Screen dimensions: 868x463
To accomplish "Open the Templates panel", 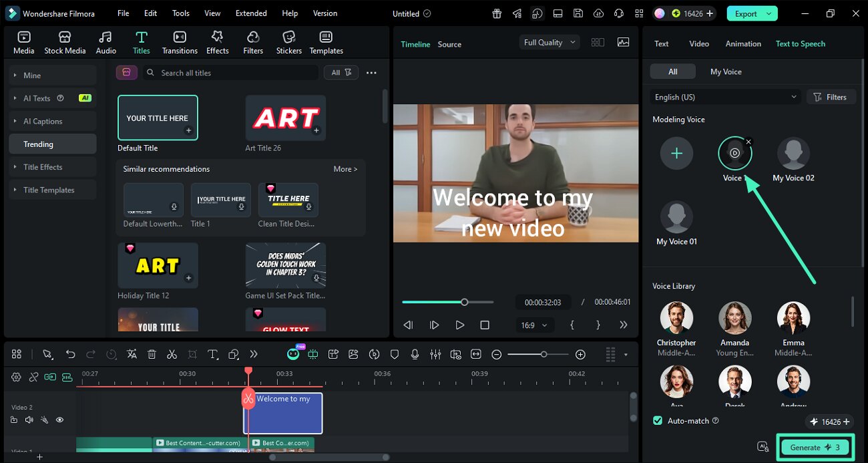I will (326, 43).
